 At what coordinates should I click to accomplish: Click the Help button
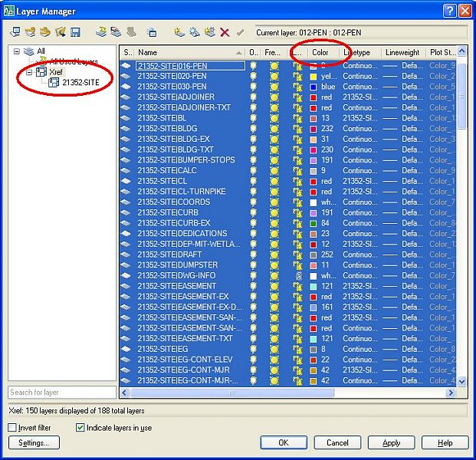pos(445,442)
